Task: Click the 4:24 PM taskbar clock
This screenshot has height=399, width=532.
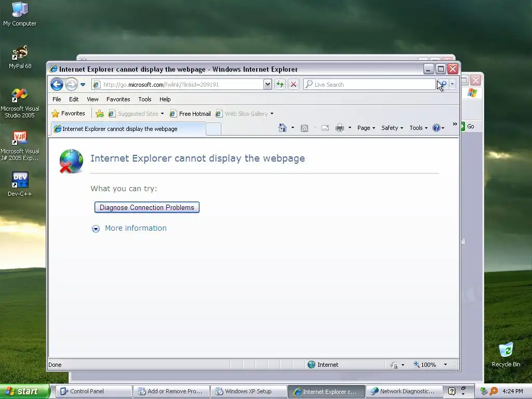Action: click(512, 391)
